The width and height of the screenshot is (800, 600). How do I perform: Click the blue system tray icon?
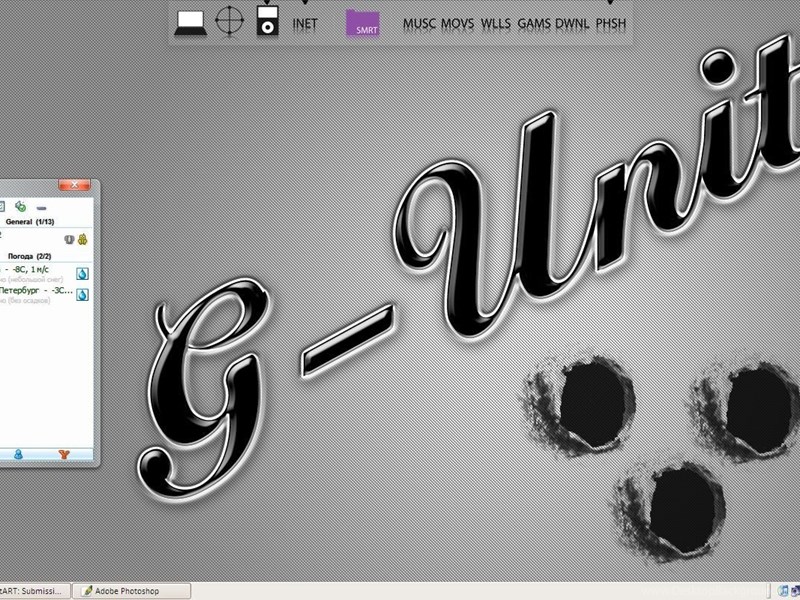(783, 592)
